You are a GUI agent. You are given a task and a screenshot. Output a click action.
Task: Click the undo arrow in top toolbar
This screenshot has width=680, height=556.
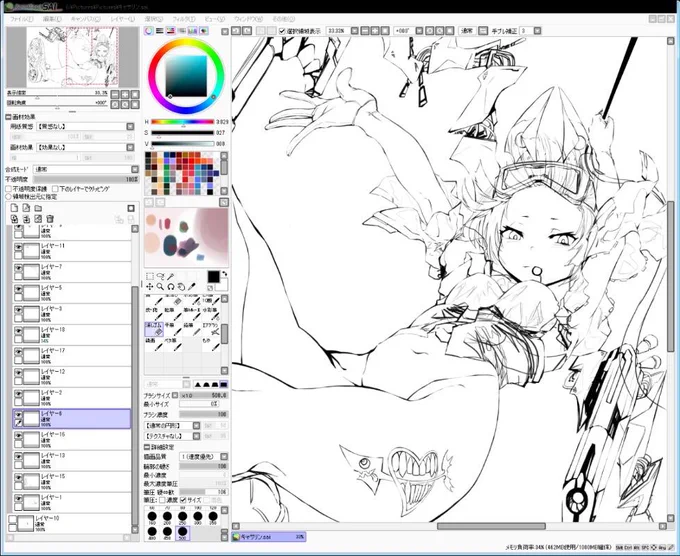pyautogui.click(x=236, y=31)
